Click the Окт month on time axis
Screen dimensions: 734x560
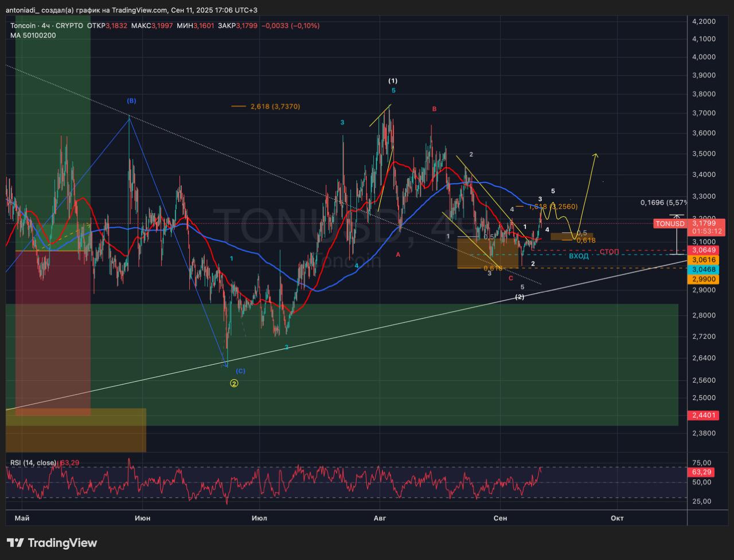(x=617, y=518)
